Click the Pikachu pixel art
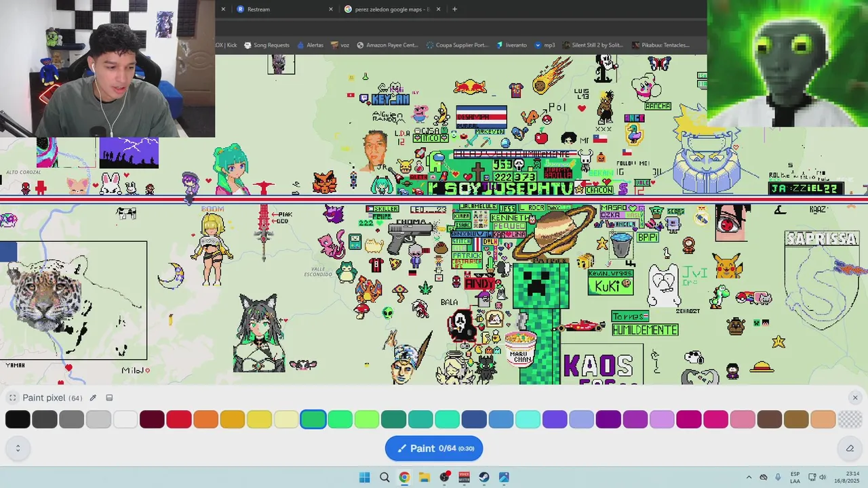This screenshot has height=488, width=868. coord(727,265)
